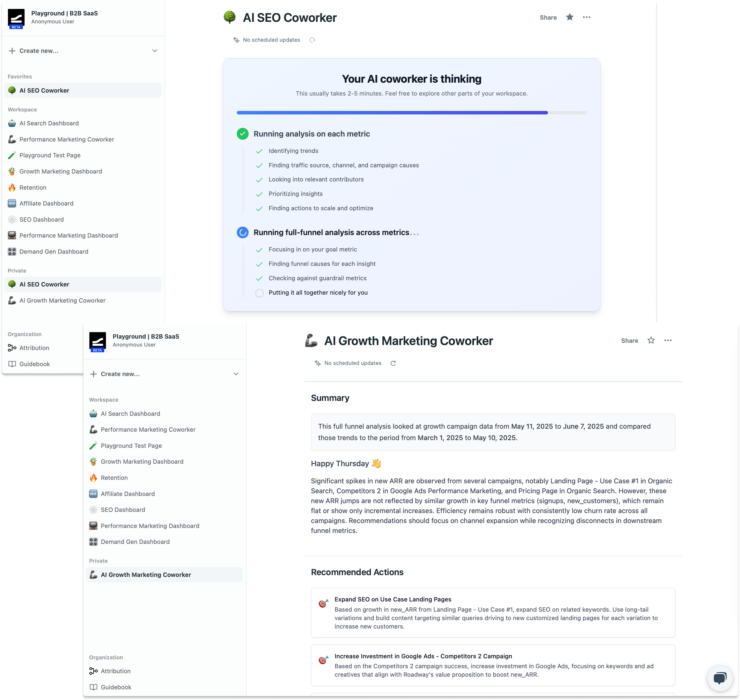Viewport: 740px width, 700px height.
Task: Click the checkmark beside 'Finding funnel causes for each insight'
Action: (259, 264)
